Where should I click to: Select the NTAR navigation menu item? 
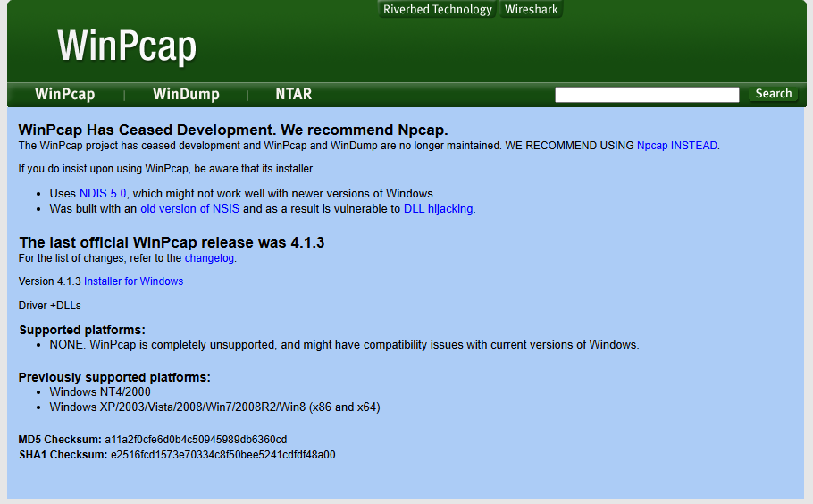(293, 94)
